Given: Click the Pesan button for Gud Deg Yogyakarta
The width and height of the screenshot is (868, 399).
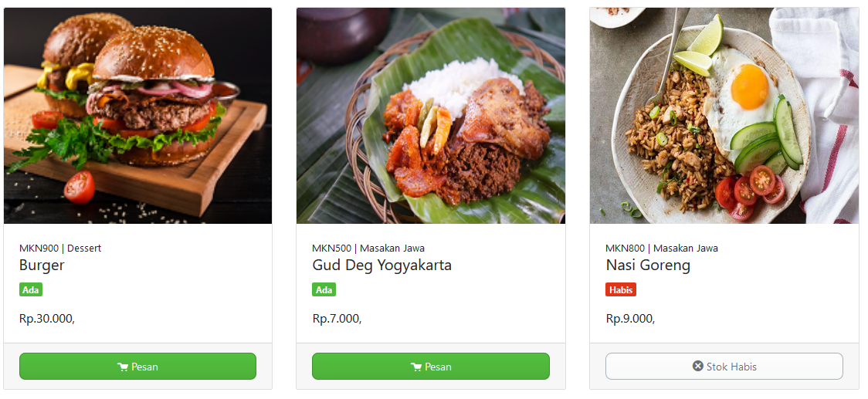Looking at the screenshot, I should (x=431, y=367).
